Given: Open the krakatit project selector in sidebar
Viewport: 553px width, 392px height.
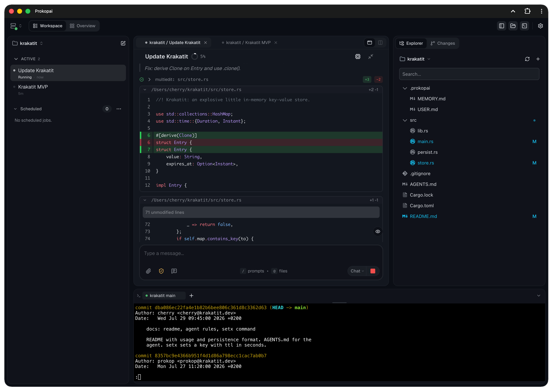Looking at the screenshot, I should [x=28, y=43].
